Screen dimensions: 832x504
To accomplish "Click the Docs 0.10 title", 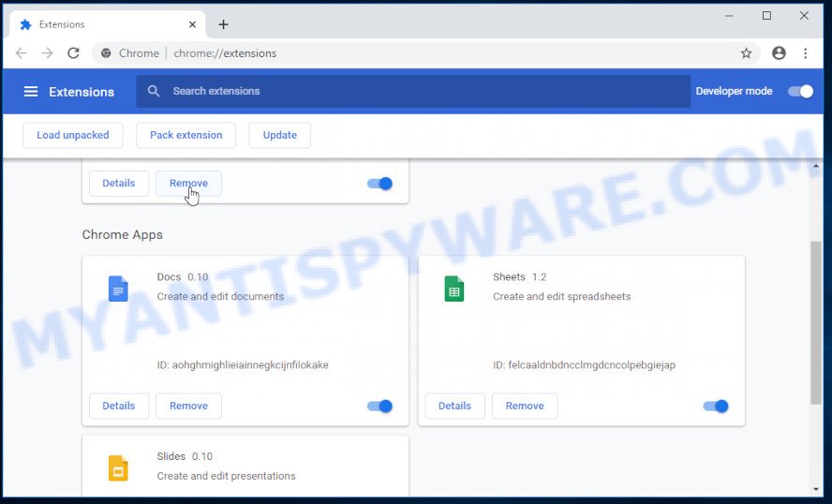I will 183,277.
